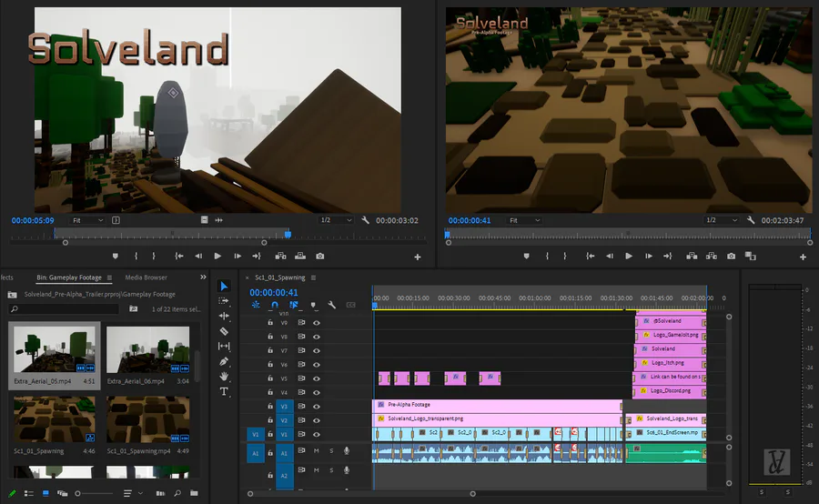Export frame from source monitor camera icon

pos(320,256)
